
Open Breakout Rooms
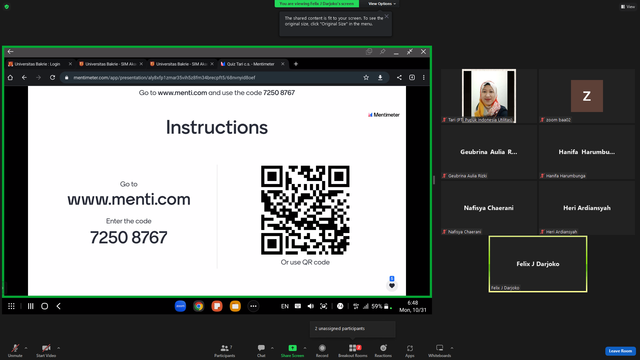point(353,350)
